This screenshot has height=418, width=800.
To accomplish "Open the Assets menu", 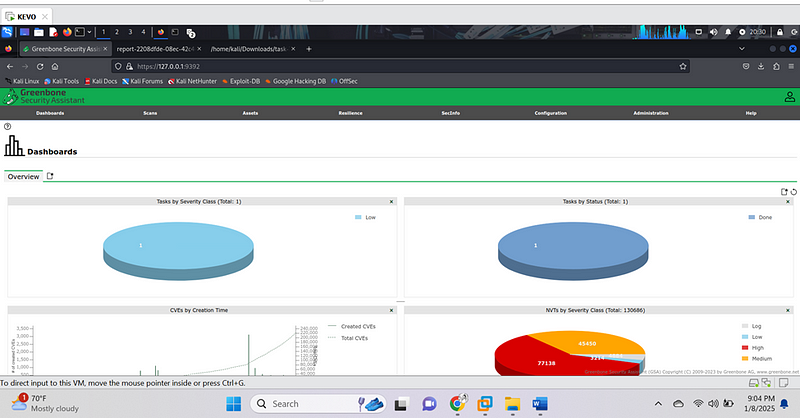I will (250, 113).
